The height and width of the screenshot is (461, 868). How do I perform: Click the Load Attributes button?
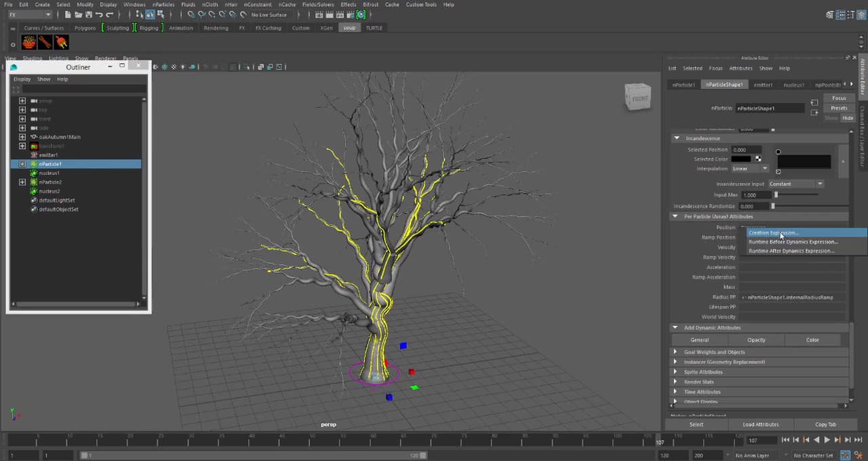click(760, 424)
